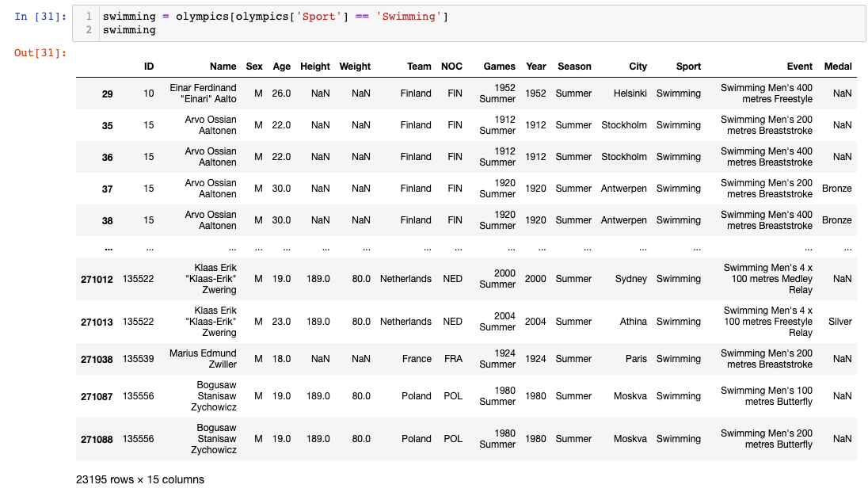Click the 23195 rows × 15 columns summary

click(x=140, y=480)
